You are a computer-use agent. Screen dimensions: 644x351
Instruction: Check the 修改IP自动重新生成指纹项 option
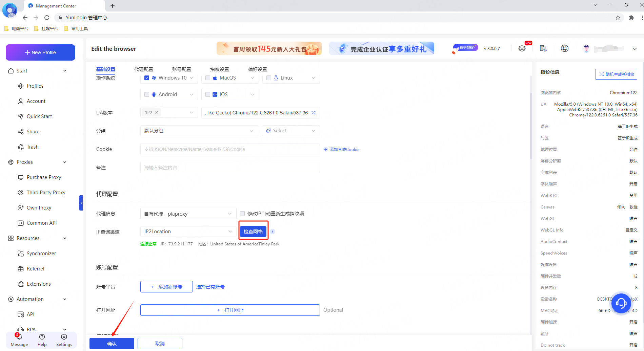pos(242,214)
